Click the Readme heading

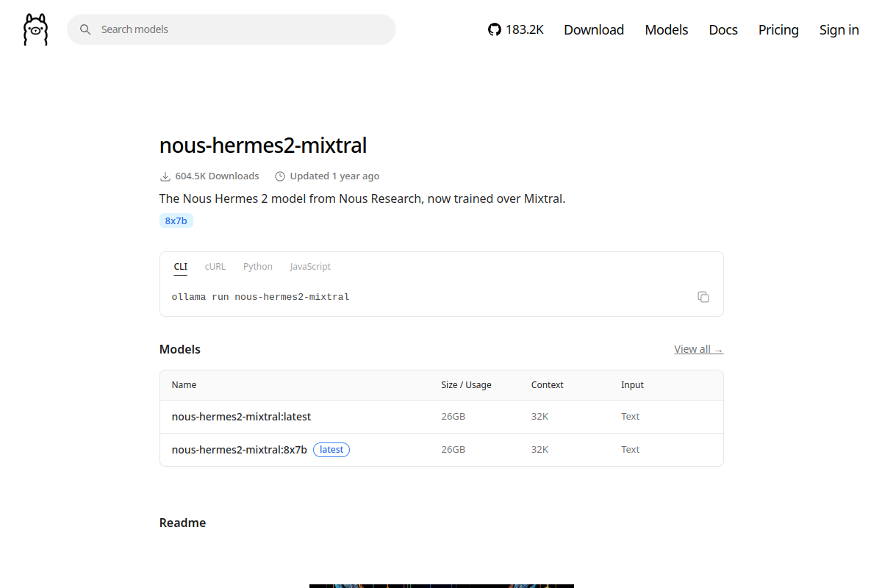tap(183, 523)
